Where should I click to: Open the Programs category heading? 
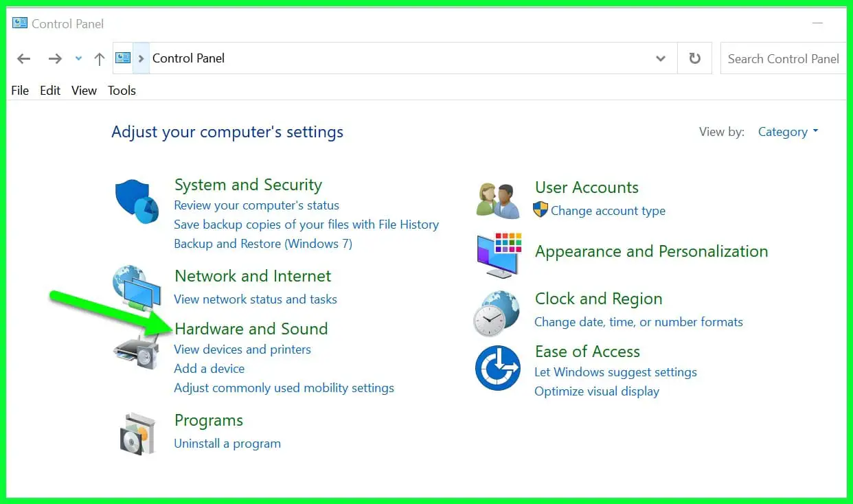[x=209, y=420]
